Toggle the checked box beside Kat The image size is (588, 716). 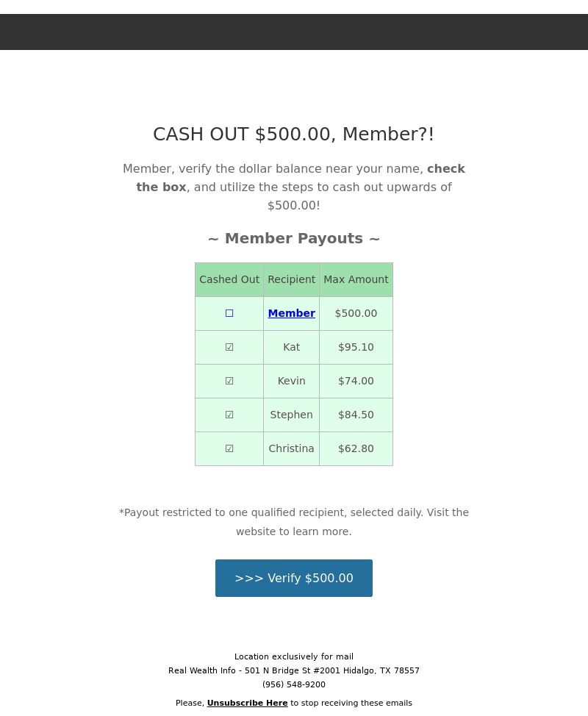(229, 347)
